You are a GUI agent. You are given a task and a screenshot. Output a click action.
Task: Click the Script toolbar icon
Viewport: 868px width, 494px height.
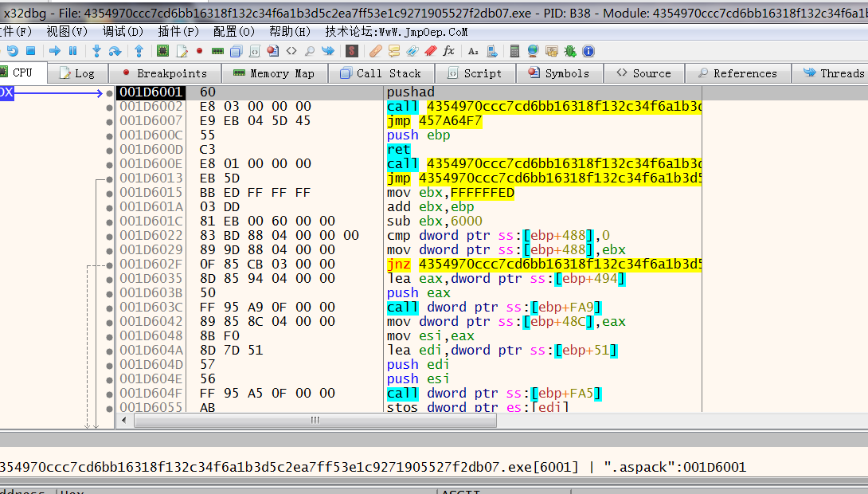pyautogui.click(x=255, y=51)
